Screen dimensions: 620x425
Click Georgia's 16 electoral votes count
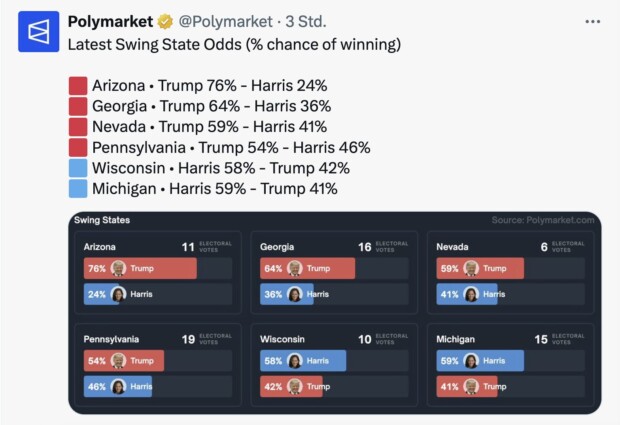[365, 247]
